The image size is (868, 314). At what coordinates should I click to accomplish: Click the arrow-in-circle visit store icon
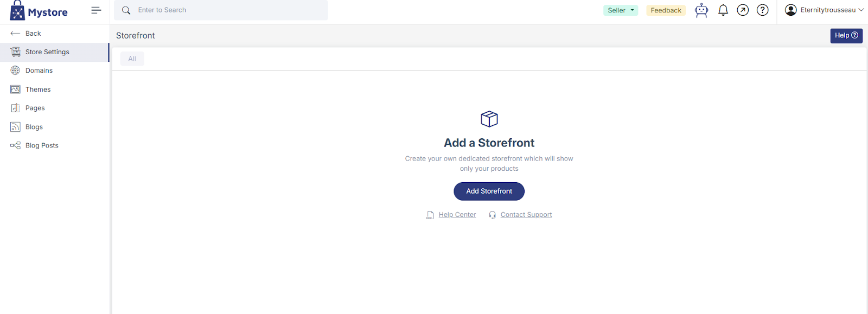click(743, 10)
